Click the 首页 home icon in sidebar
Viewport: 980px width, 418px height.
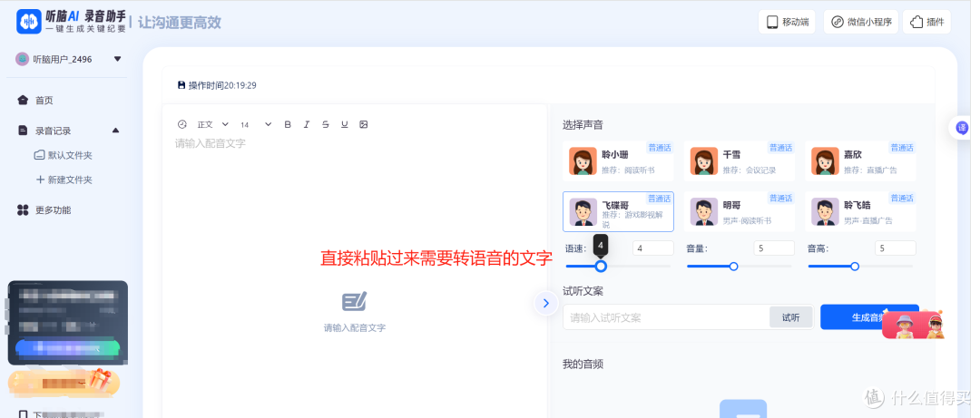pyautogui.click(x=23, y=100)
